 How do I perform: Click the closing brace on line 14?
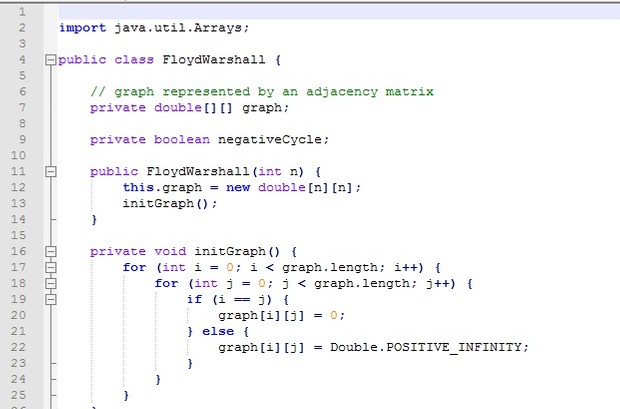point(94,220)
